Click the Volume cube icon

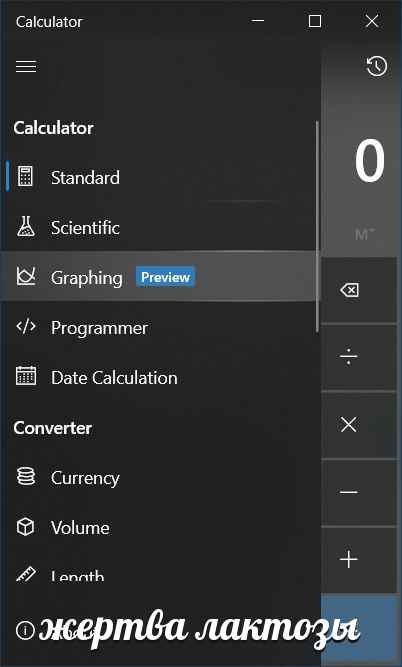pyautogui.click(x=25, y=527)
